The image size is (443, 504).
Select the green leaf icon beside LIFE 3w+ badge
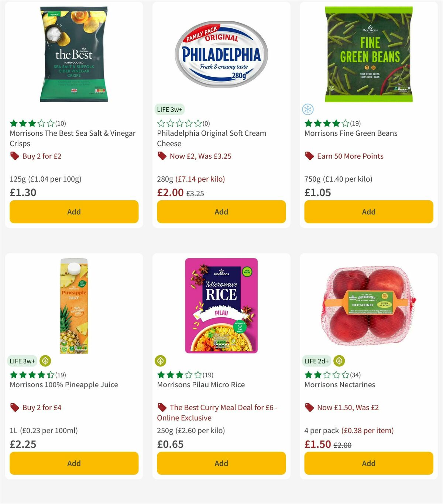click(x=45, y=361)
